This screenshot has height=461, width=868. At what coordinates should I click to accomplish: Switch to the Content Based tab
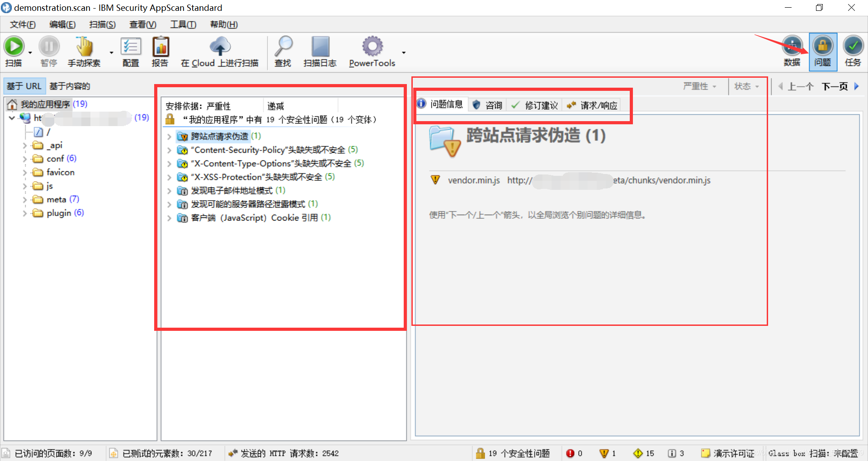[x=70, y=86]
